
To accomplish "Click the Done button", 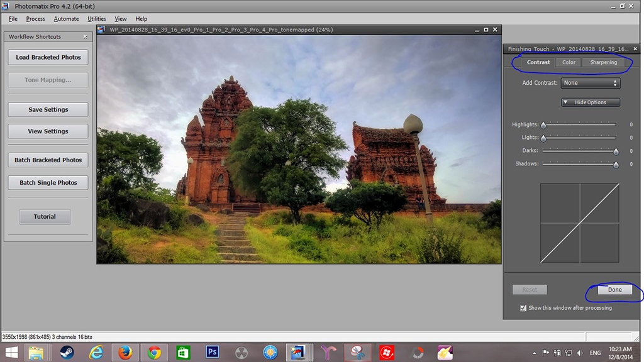I will (x=614, y=290).
